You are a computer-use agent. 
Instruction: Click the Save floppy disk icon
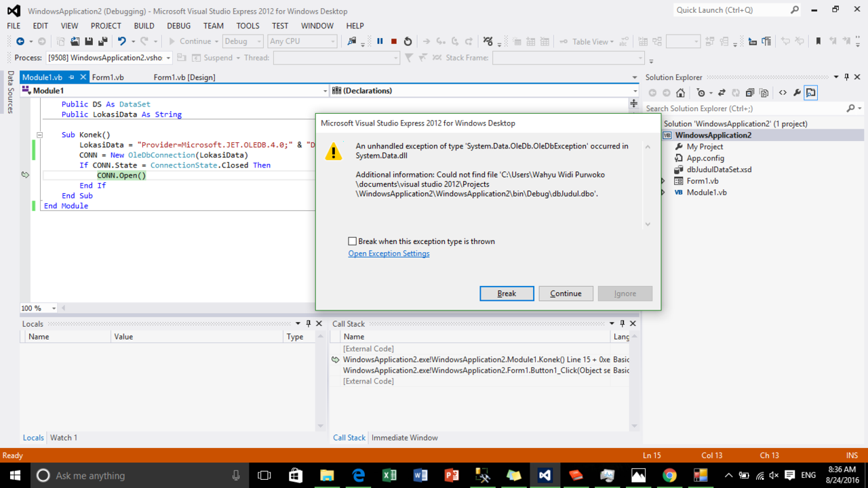(89, 41)
